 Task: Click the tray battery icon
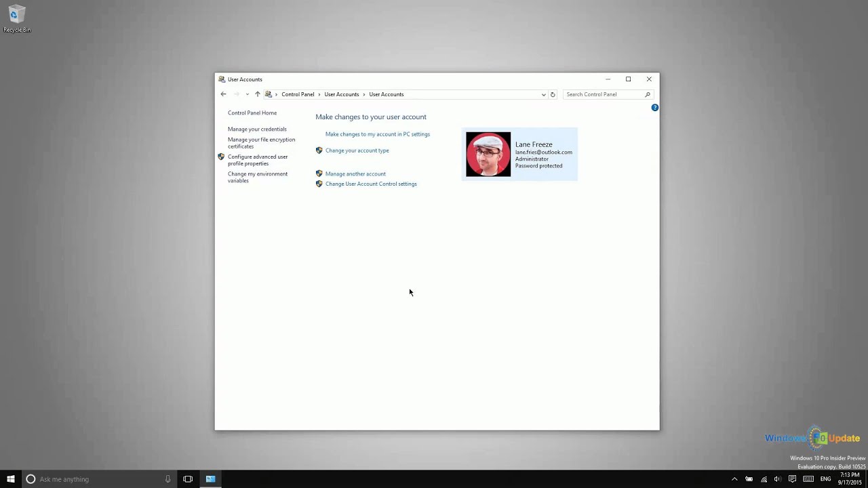(x=749, y=479)
